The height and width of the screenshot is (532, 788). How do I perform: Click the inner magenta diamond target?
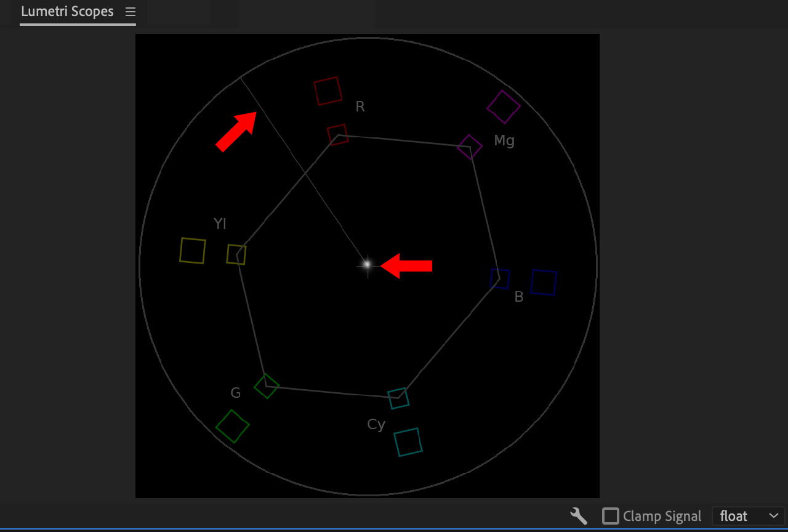(x=470, y=147)
